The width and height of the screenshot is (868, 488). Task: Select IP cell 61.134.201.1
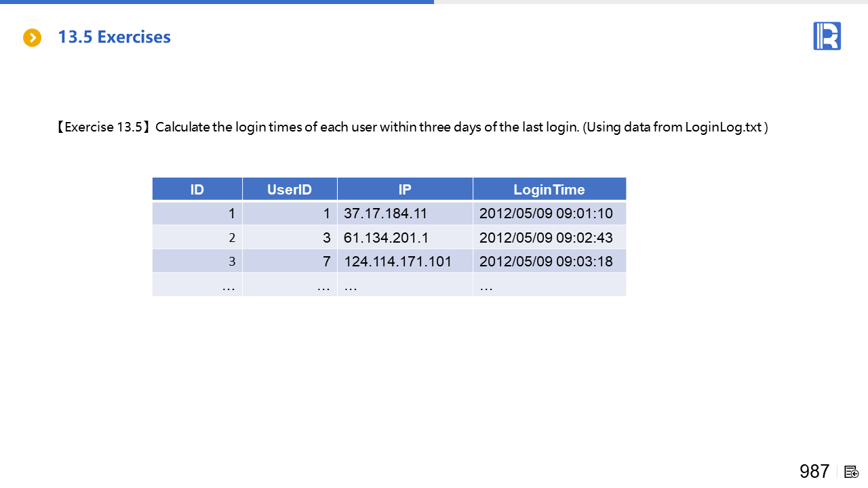click(386, 238)
